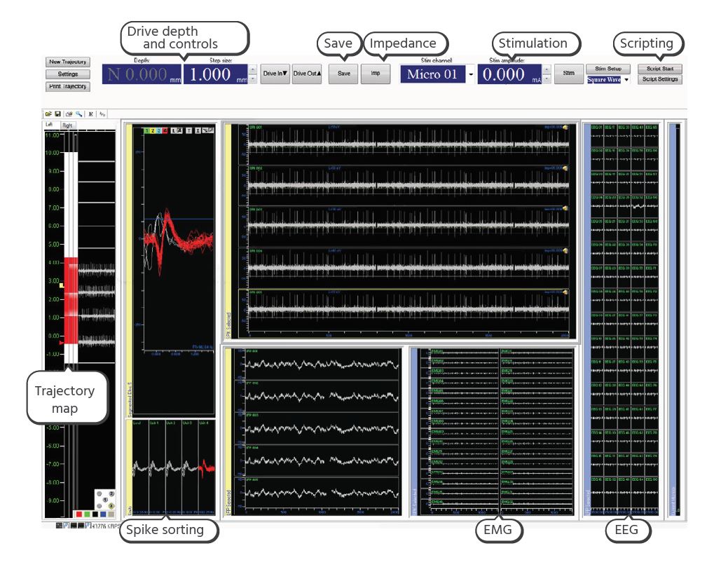The width and height of the screenshot is (728, 574).
Task: Click the 'T' tool in spike window
Action: tap(188, 130)
